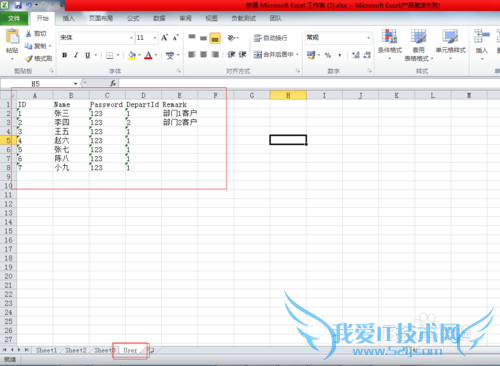The image size is (500, 366).
Task: Switch to Data (数据) tab
Action: (159, 18)
